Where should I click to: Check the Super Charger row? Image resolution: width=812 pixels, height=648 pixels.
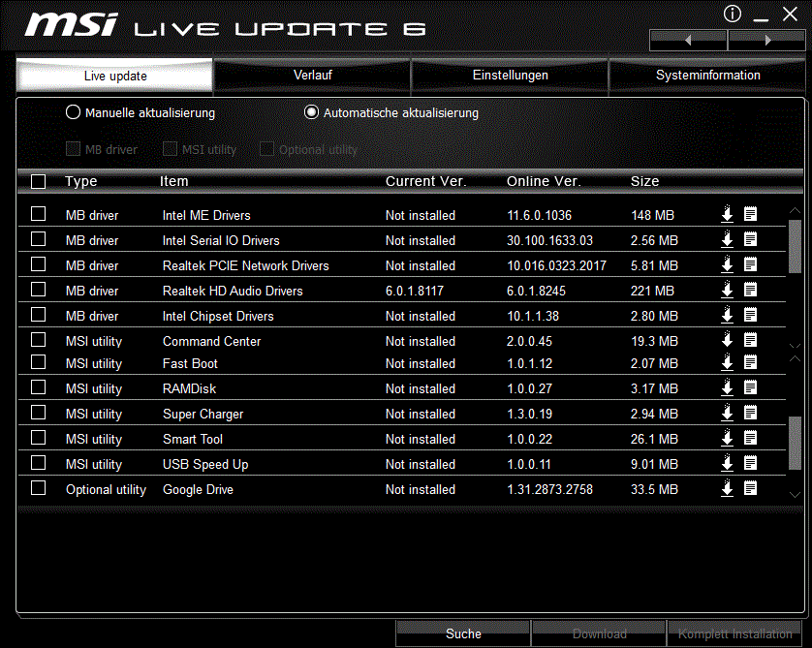click(x=39, y=413)
